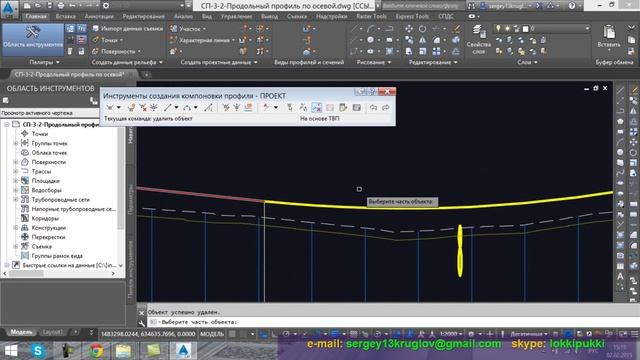Viewport: 640px width, 360px height.
Task: Click the search keyword input field
Action: tap(423, 6)
